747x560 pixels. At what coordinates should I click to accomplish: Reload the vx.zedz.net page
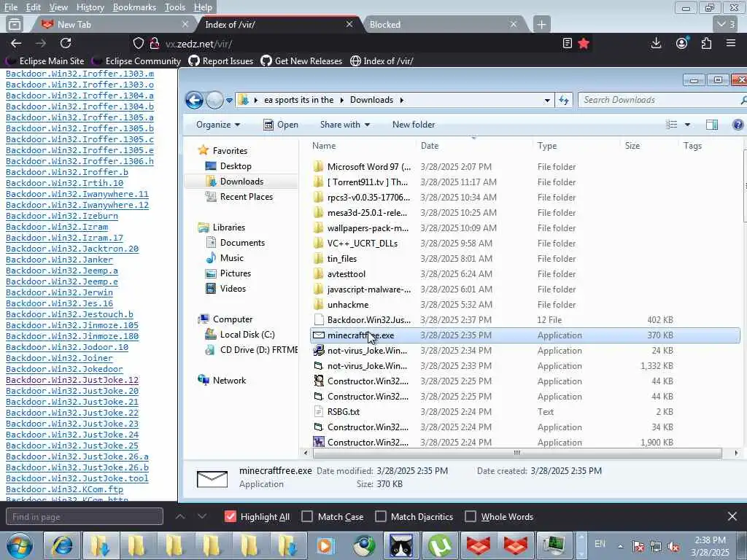coord(66,43)
